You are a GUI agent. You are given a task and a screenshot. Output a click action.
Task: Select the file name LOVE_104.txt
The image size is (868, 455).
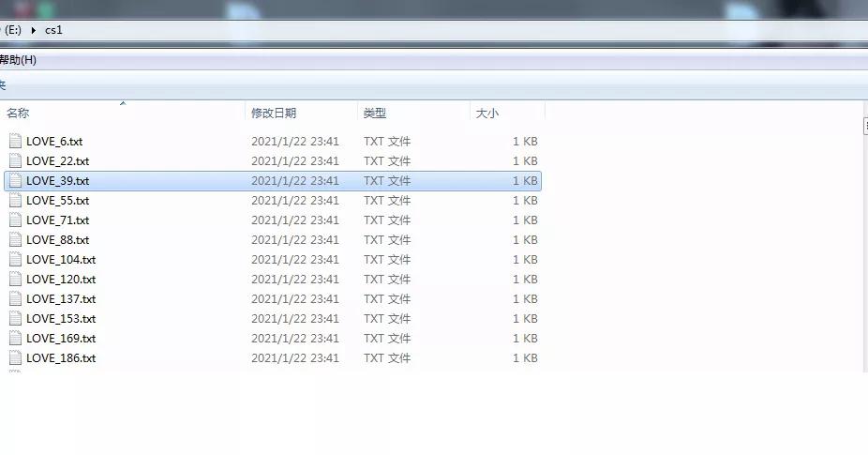click(61, 259)
